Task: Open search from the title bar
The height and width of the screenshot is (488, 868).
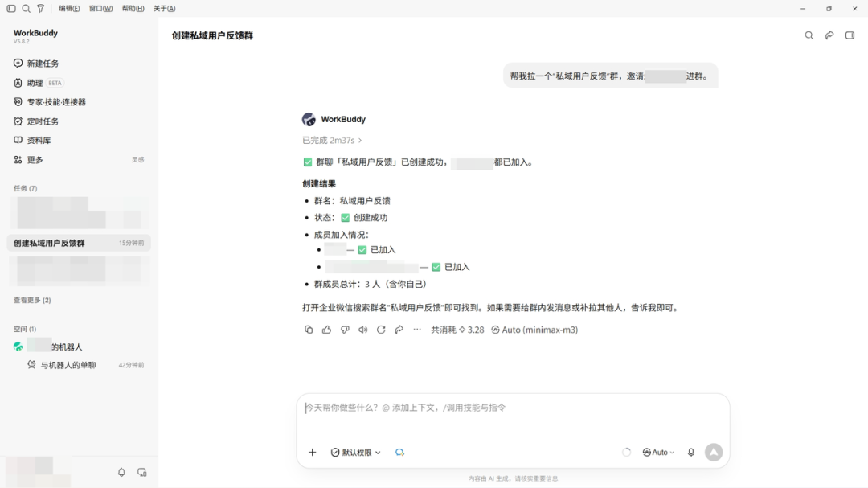Action: click(26, 8)
